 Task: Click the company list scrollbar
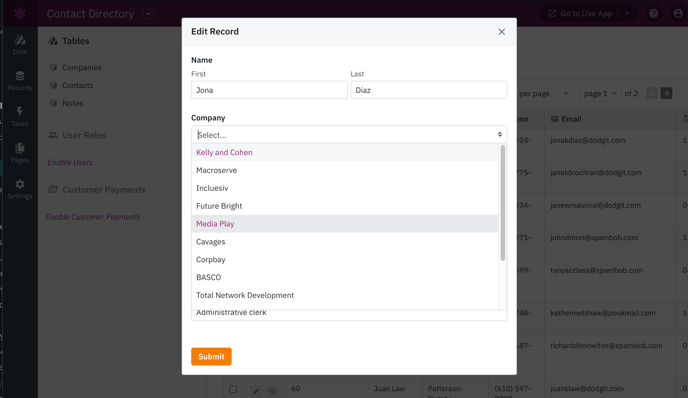click(x=503, y=203)
